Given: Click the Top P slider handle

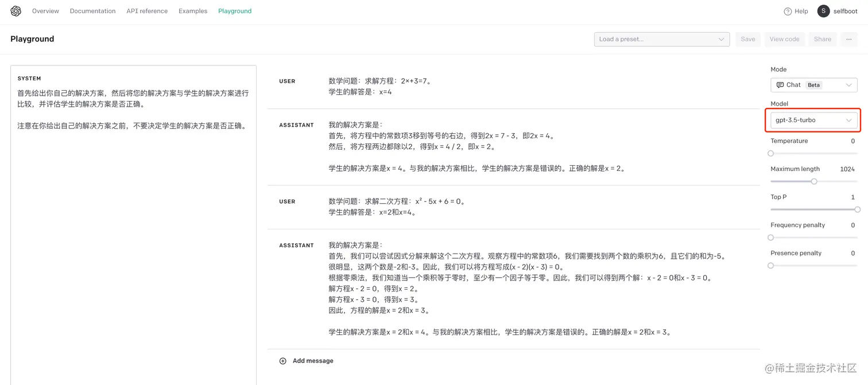Looking at the screenshot, I should point(858,209).
